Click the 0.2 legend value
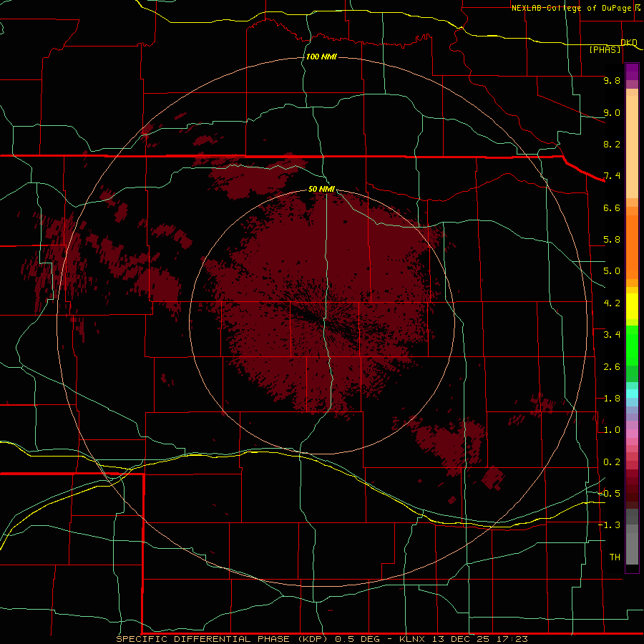 [x=612, y=462]
